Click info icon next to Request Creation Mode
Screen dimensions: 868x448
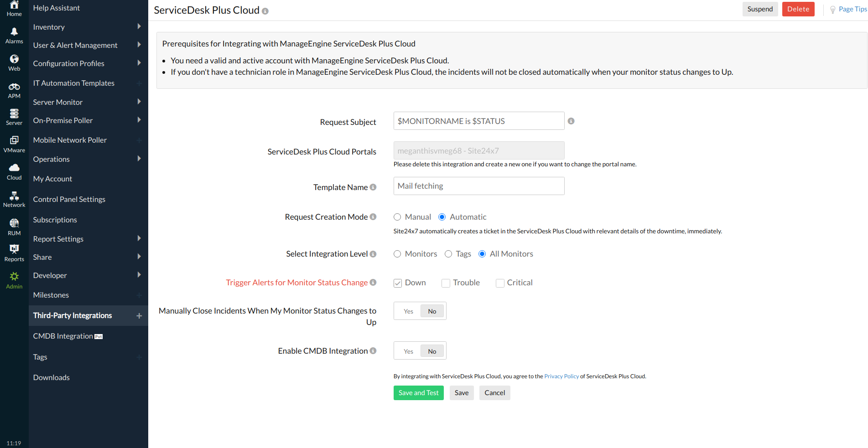click(373, 217)
